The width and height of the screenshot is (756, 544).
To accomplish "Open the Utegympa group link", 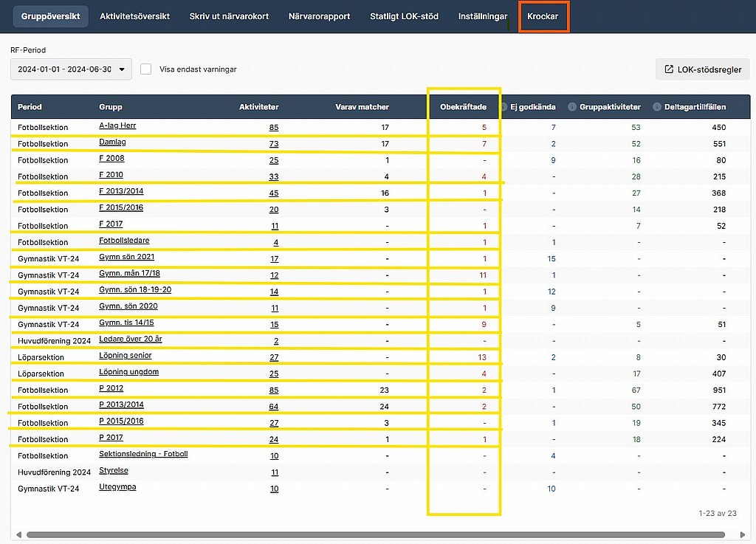I will pyautogui.click(x=117, y=487).
